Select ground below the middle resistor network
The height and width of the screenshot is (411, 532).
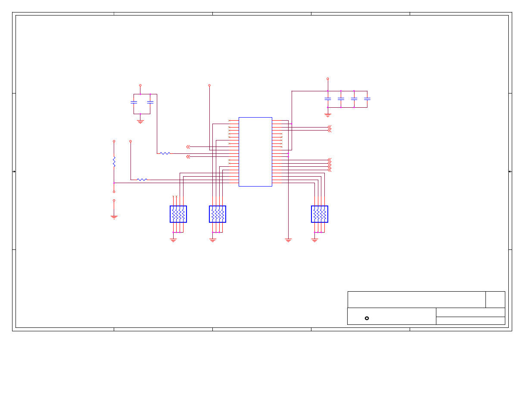coord(212,240)
